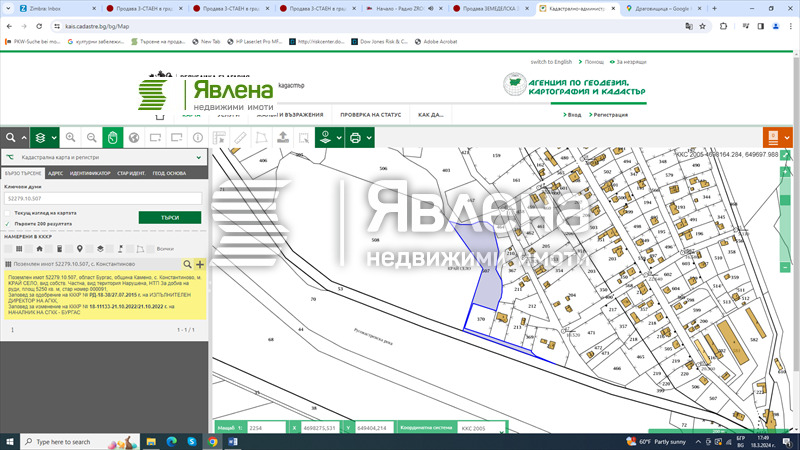Open the layers tool menu
Image resolution: width=800 pixels, height=450 pixels.
tap(45, 137)
